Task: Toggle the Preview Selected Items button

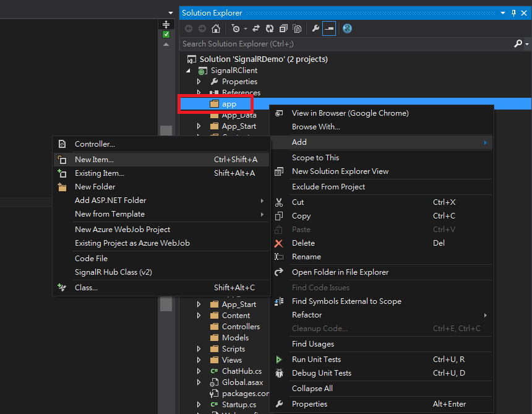Action: pyautogui.click(x=329, y=28)
